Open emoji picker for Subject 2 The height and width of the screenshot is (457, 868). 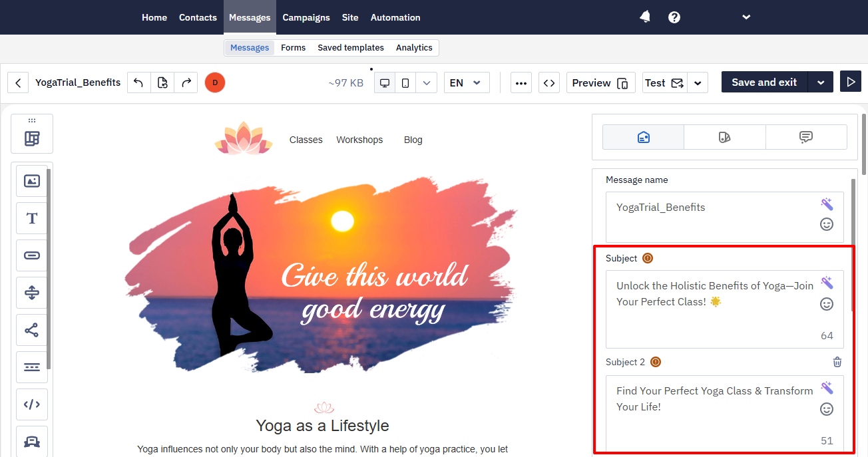[x=827, y=409]
